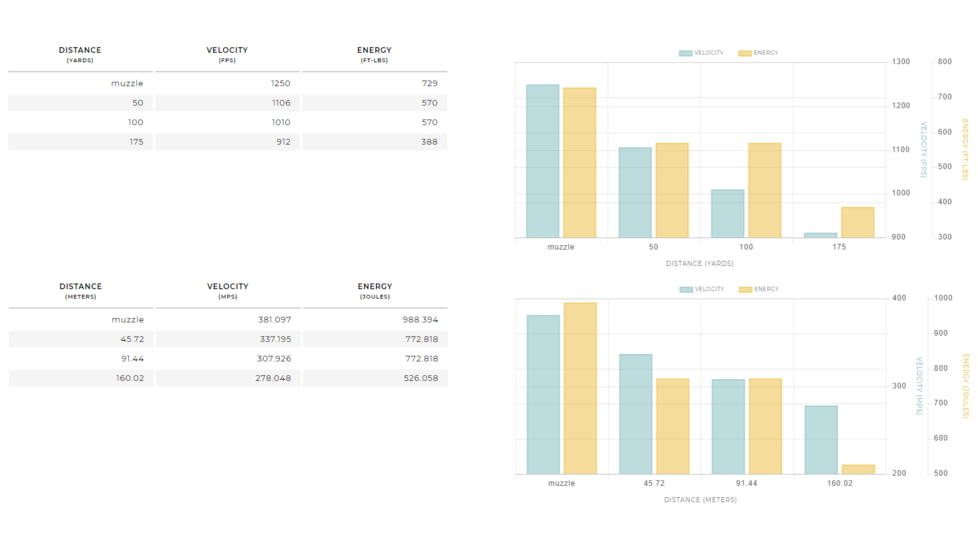978x550 pixels.
Task: Hide the Velocity series in the meters chart
Action: (x=701, y=289)
